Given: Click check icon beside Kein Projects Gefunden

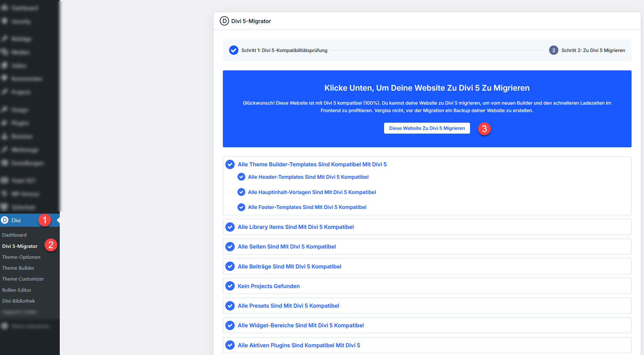Looking at the screenshot, I should pos(230,286).
